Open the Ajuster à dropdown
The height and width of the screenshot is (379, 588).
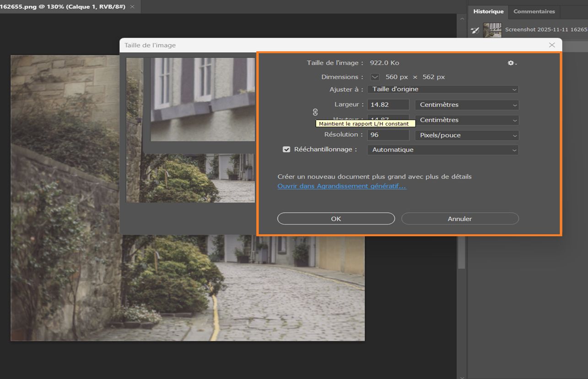pyautogui.click(x=443, y=90)
